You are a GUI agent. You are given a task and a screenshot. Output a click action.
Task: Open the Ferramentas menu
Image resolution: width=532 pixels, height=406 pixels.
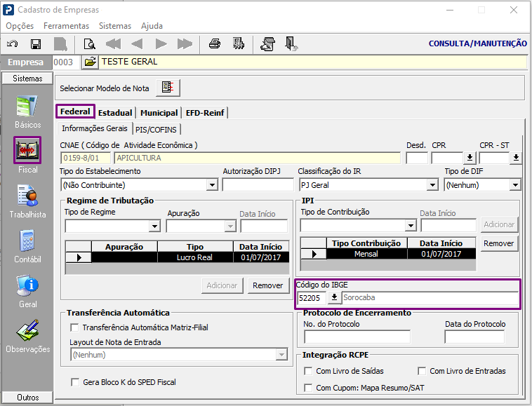(x=66, y=26)
